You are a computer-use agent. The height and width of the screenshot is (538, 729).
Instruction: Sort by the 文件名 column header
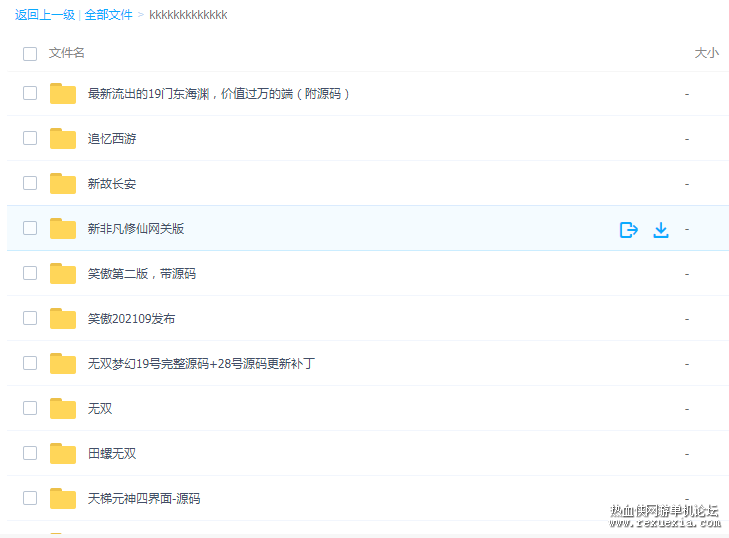click(66, 53)
